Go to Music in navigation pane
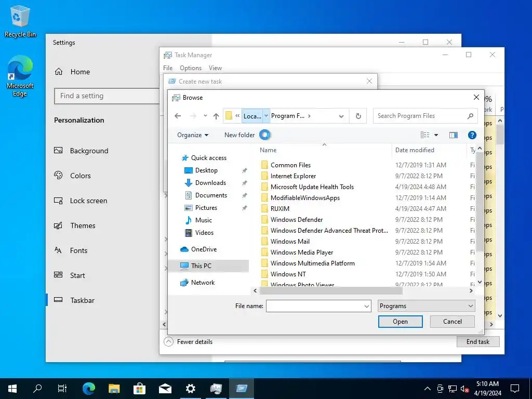 tap(203, 220)
